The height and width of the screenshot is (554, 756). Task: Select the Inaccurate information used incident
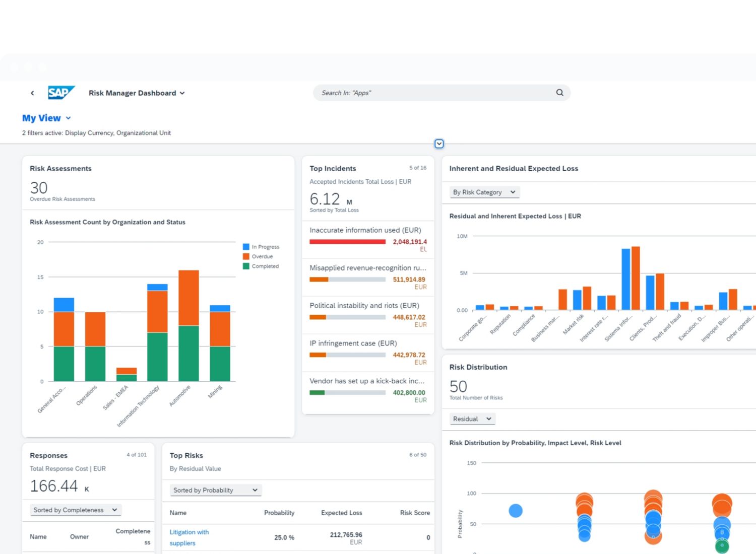(365, 230)
